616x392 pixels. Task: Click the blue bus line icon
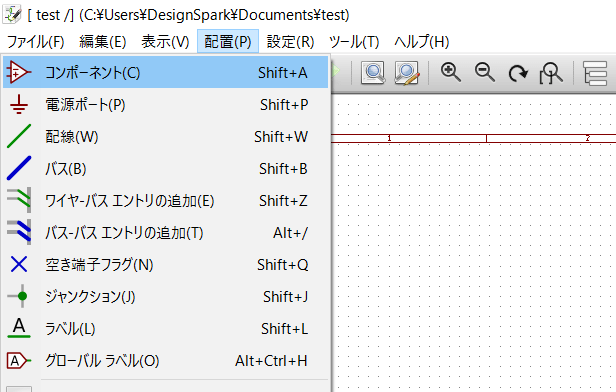pyautogui.click(x=19, y=168)
